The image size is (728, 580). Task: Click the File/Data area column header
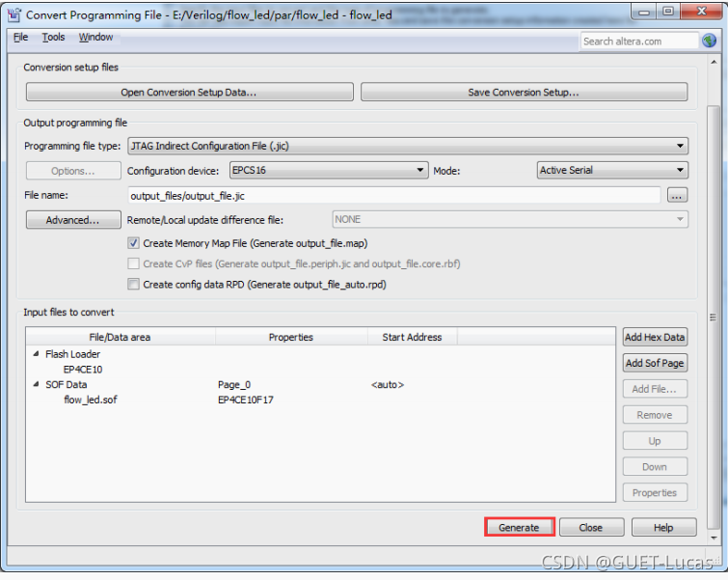[x=121, y=337]
